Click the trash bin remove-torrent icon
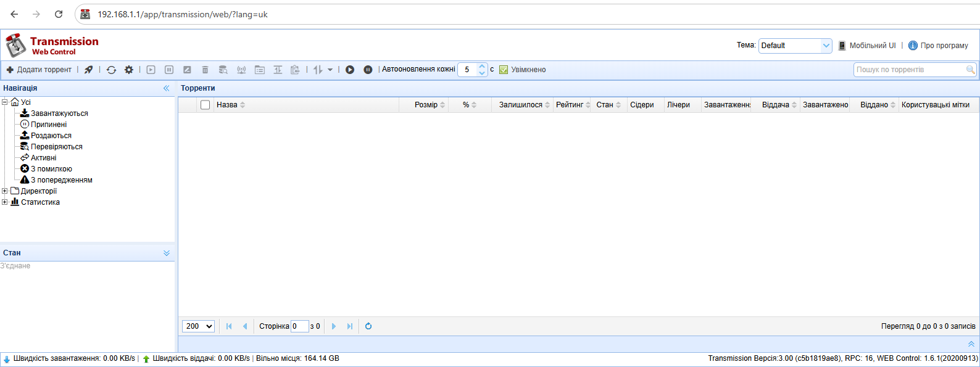Image resolution: width=980 pixels, height=367 pixels. (x=206, y=70)
